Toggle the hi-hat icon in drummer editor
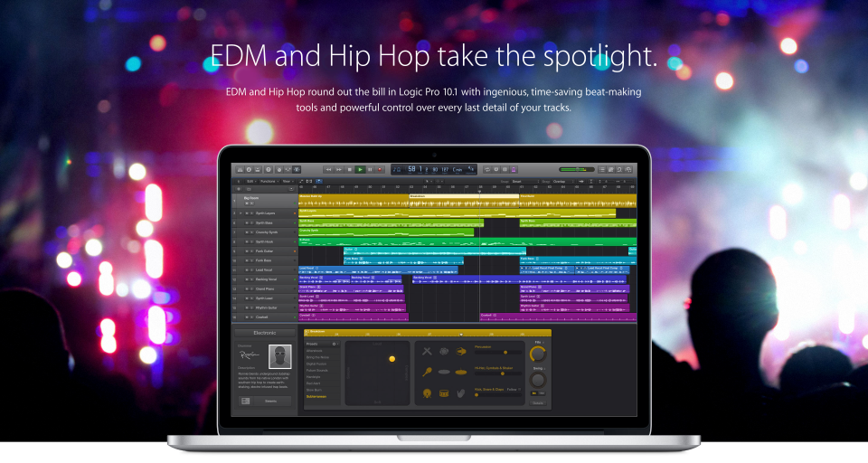The width and height of the screenshot is (868, 463). [x=444, y=372]
